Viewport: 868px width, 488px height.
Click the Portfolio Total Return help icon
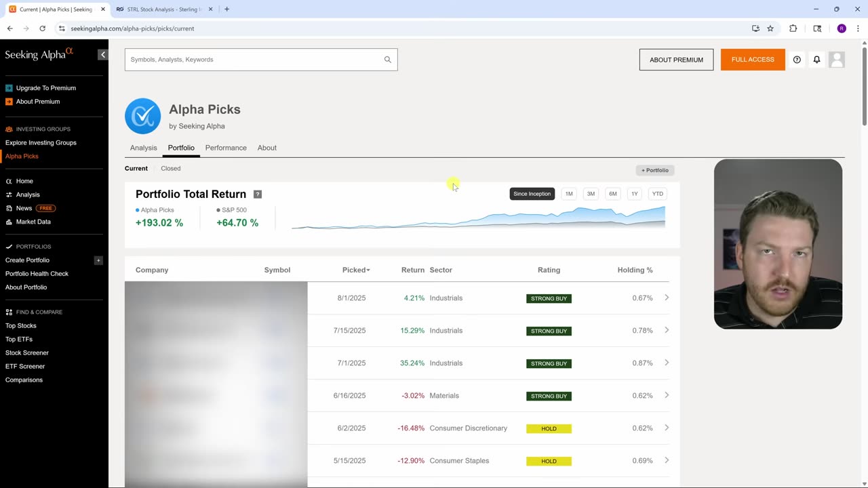258,195
